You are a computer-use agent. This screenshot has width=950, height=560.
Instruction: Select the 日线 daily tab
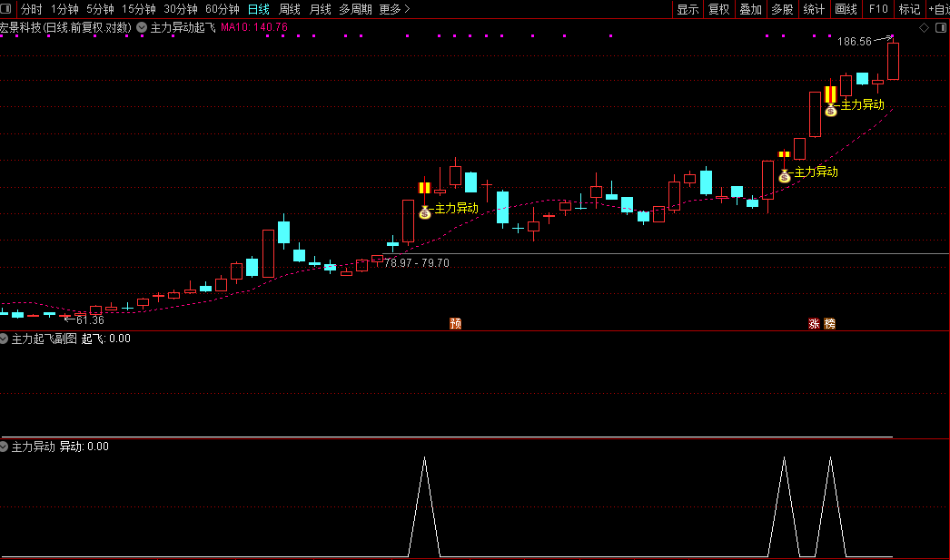259,9
